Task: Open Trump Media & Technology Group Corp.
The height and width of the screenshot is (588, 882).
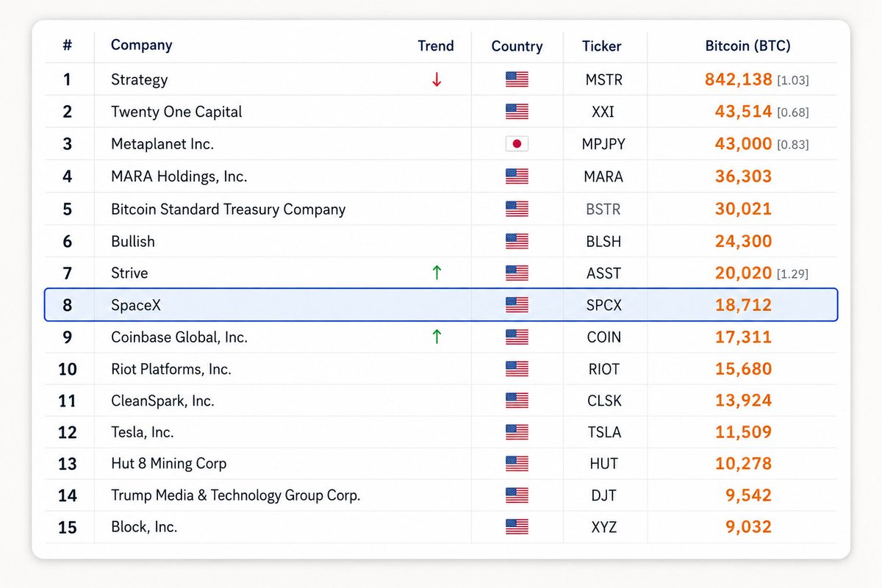Action: 235,496
